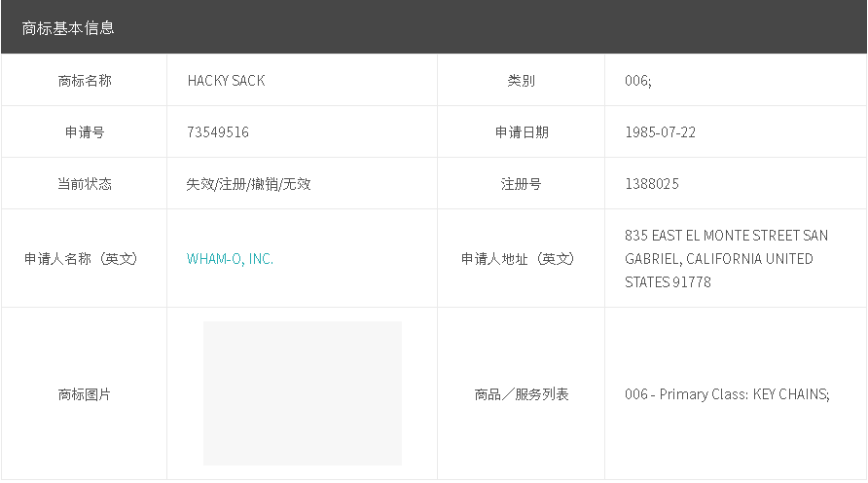Click the registration number 1388025
The image size is (868, 483).
point(652,184)
